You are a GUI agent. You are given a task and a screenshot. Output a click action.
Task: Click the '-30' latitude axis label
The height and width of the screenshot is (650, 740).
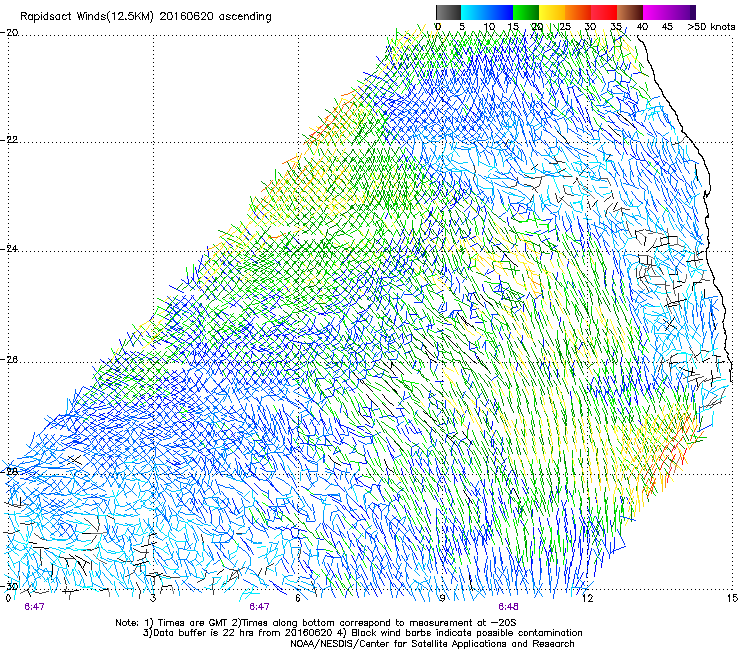(9, 586)
